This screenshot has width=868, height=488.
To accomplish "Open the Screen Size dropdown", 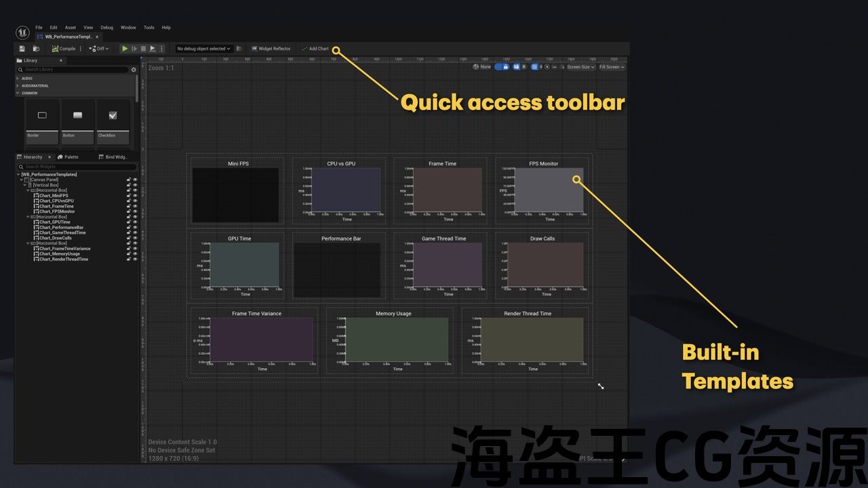I will point(580,67).
